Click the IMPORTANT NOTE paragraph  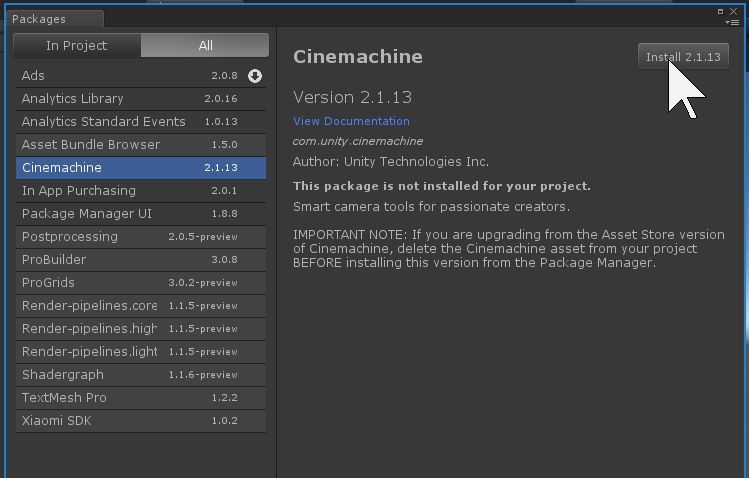(x=509, y=249)
